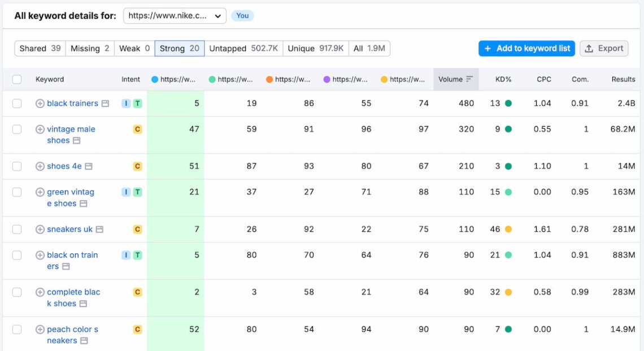Click the plus icon for shoes 4e

click(x=40, y=167)
